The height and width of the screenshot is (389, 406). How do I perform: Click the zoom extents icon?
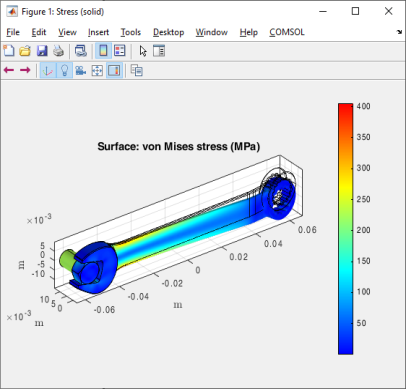pos(97,70)
